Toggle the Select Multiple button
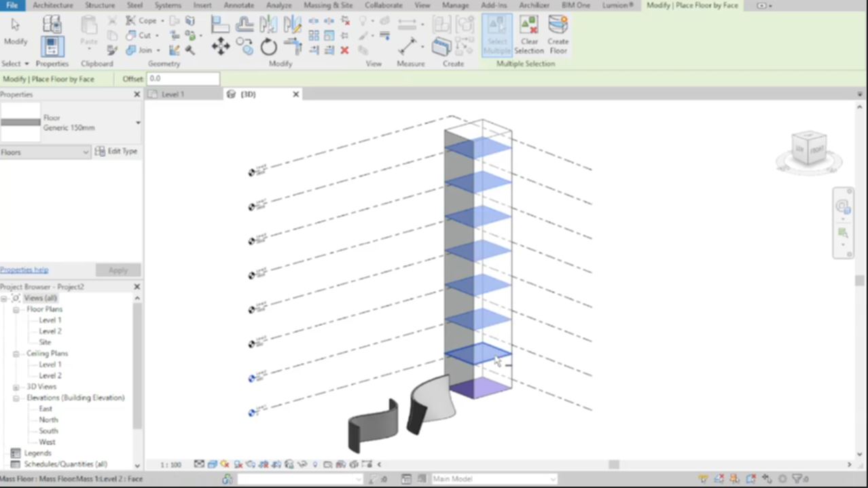 496,35
